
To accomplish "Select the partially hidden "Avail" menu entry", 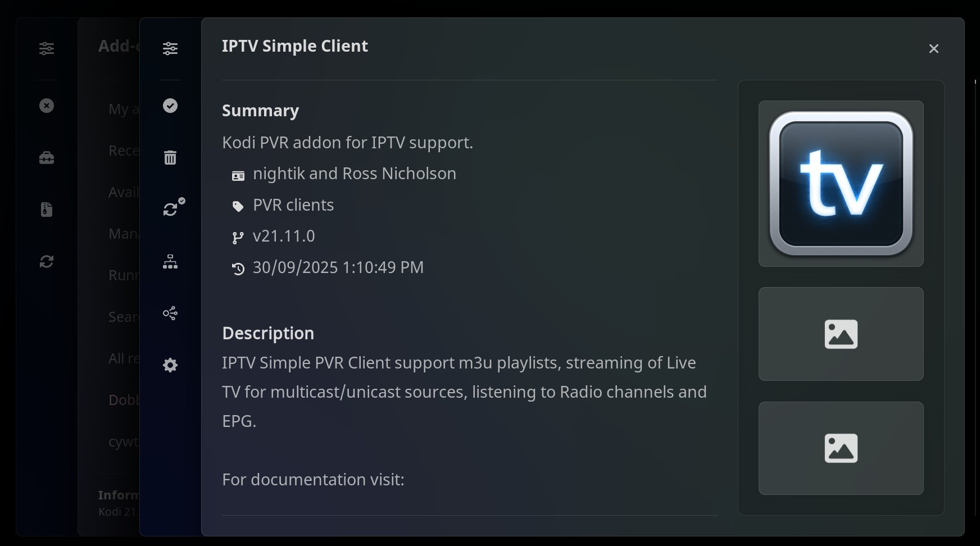I will click(x=123, y=192).
